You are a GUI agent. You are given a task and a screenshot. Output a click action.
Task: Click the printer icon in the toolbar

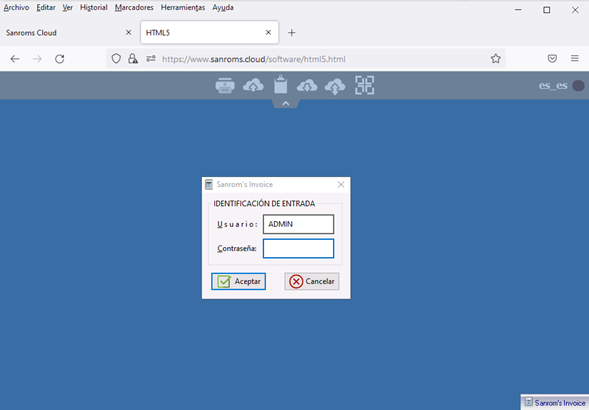tap(225, 85)
